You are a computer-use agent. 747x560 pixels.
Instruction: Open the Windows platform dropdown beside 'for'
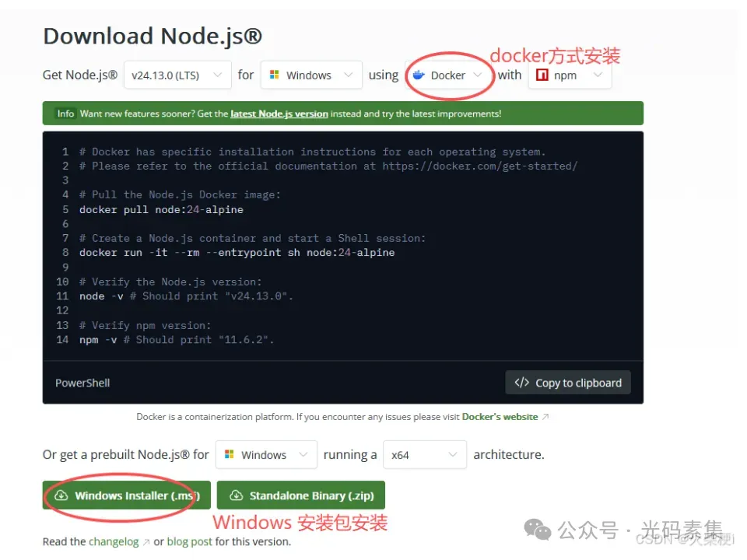tap(311, 75)
